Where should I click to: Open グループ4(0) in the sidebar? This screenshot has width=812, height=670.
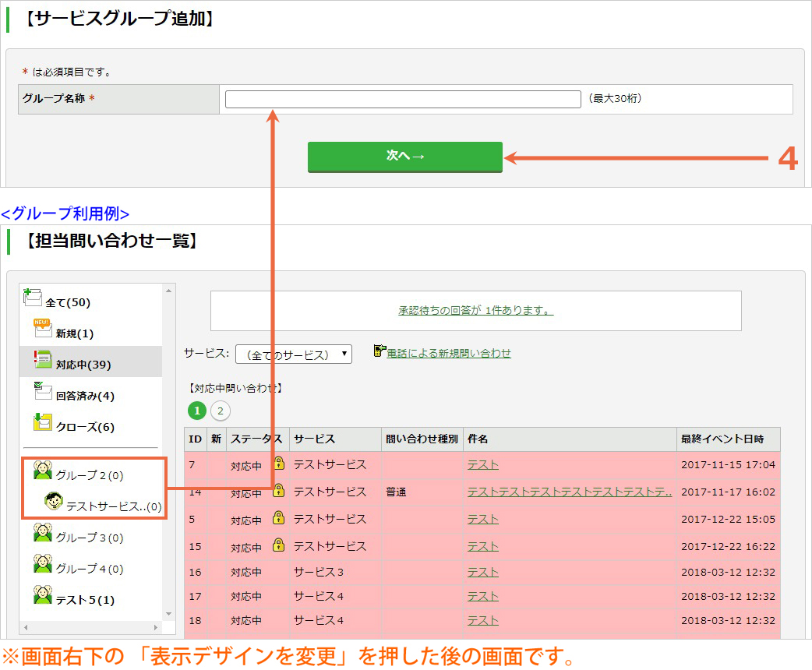90,569
